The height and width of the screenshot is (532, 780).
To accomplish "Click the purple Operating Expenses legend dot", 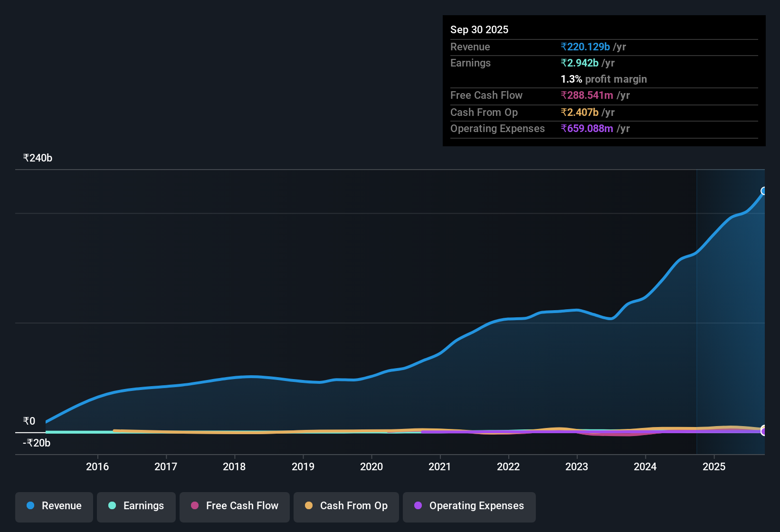I will click(417, 506).
